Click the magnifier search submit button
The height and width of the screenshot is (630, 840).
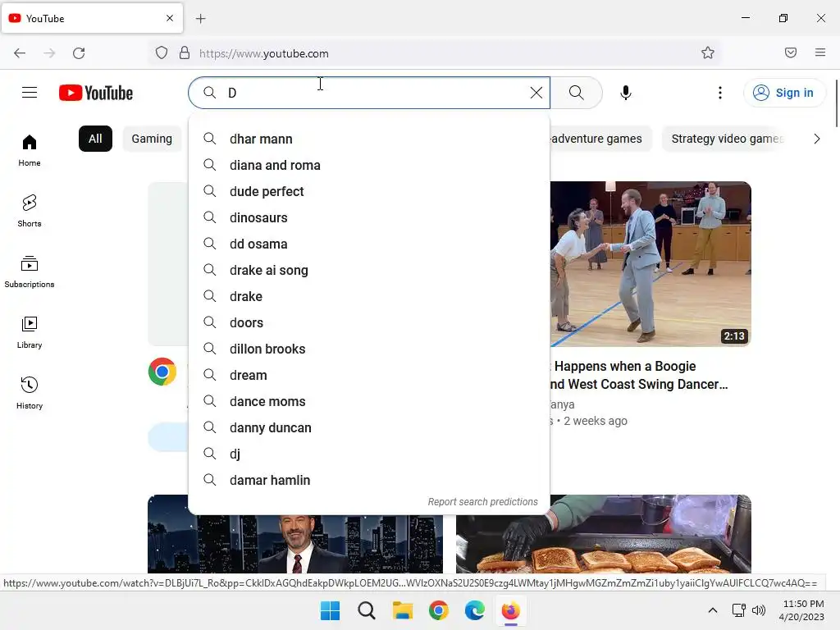pyautogui.click(x=577, y=93)
